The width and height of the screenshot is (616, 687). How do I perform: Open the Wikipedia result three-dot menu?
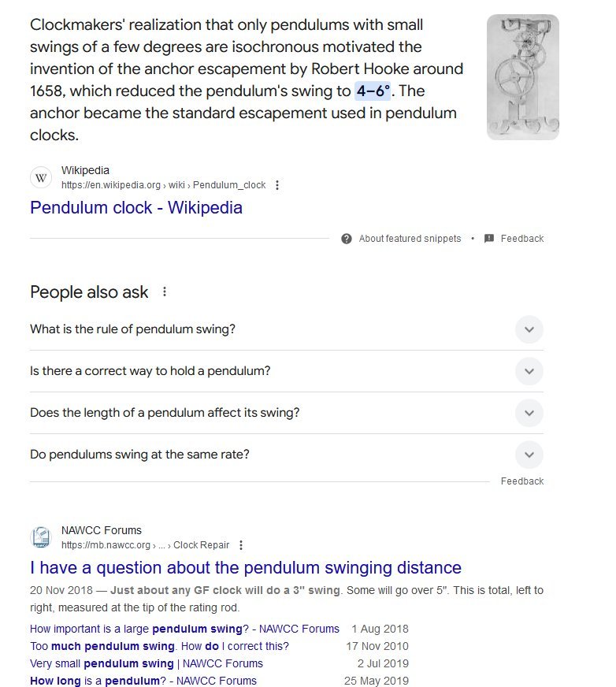(277, 185)
